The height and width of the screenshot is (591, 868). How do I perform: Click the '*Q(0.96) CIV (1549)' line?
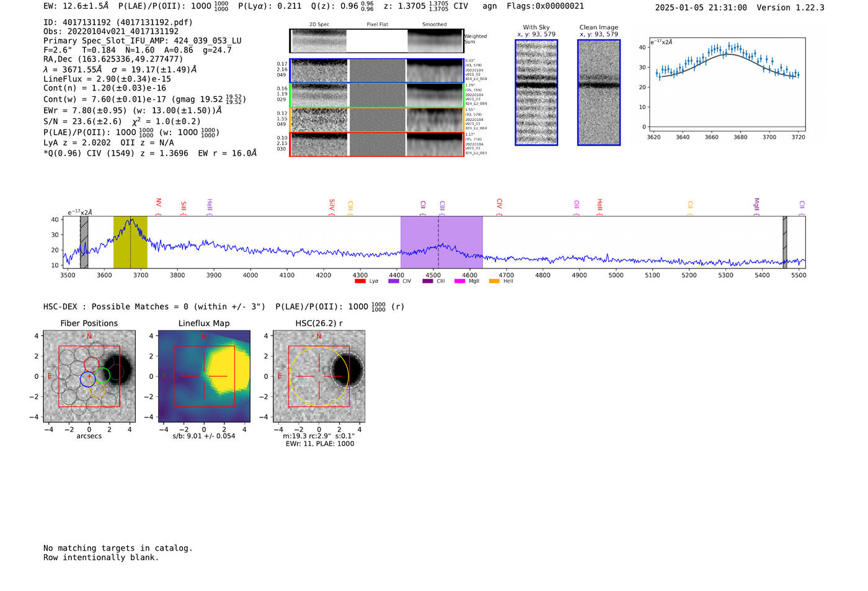(x=150, y=153)
